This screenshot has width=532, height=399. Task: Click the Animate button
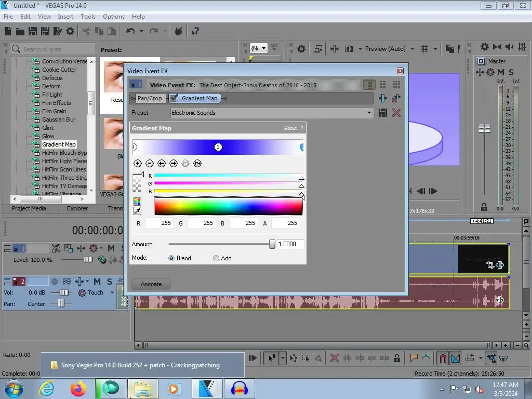[151, 284]
